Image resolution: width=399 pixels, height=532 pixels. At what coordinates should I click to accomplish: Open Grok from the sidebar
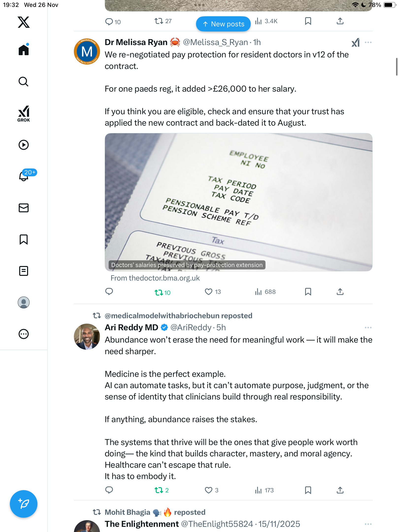pyautogui.click(x=24, y=114)
